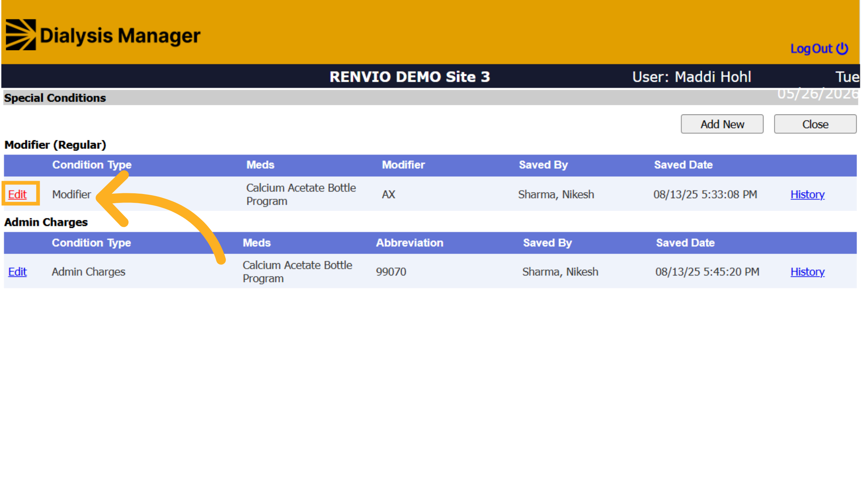The height and width of the screenshot is (497, 868).
Task: Click Admin Charges condition type cell
Action: coord(88,272)
